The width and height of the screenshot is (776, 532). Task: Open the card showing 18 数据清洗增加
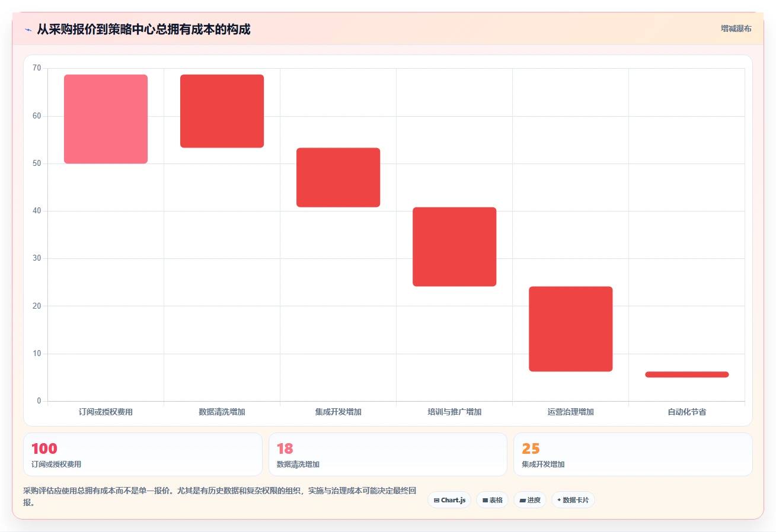[x=388, y=454]
